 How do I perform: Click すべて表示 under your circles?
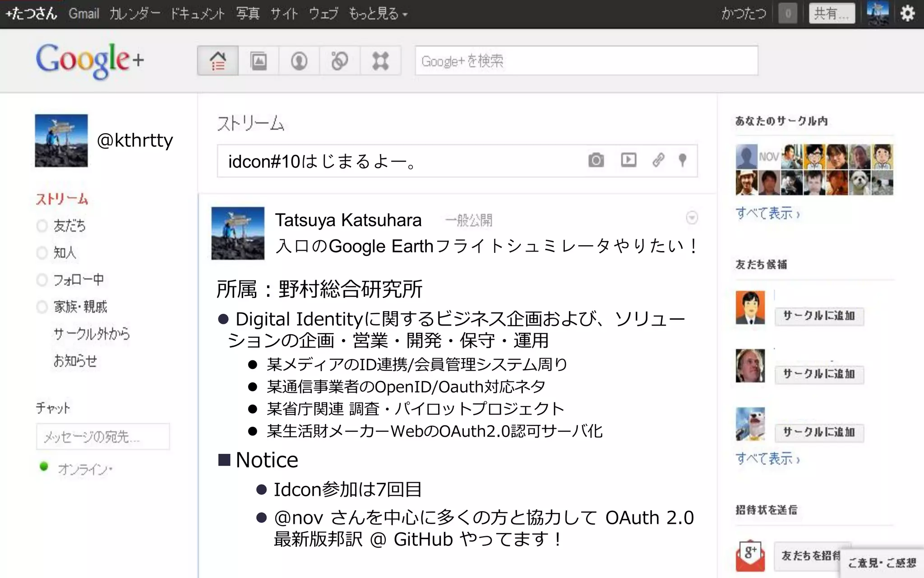pos(767,213)
